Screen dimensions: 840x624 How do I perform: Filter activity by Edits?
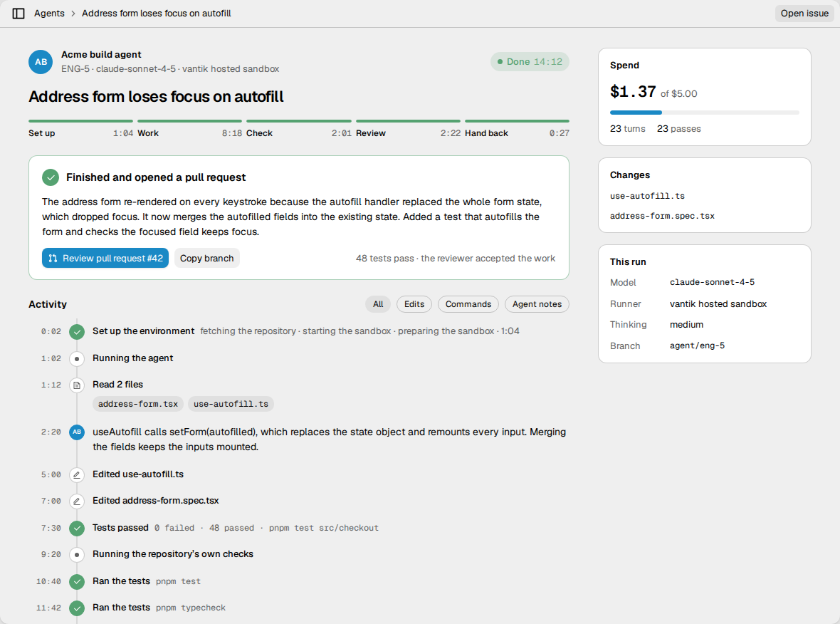point(414,304)
